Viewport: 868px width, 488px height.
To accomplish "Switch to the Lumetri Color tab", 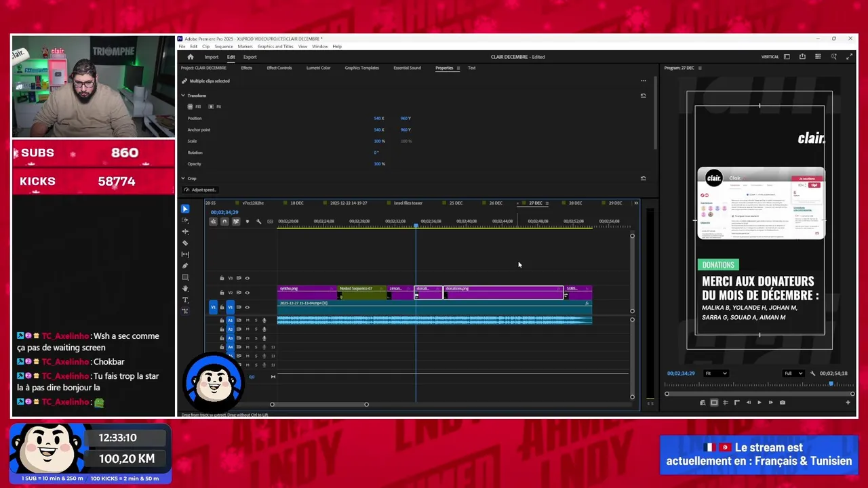I will pos(318,68).
